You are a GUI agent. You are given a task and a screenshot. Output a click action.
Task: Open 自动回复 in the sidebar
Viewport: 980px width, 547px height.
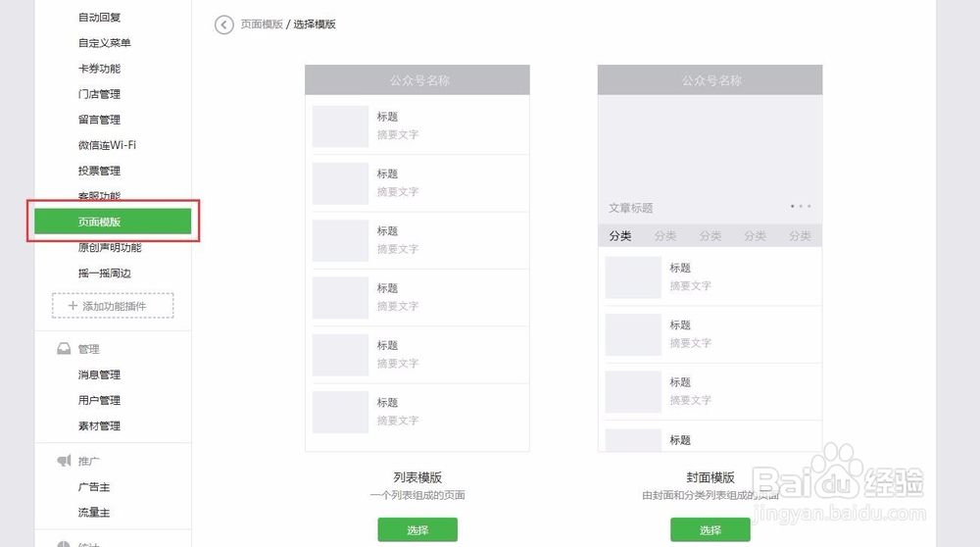100,18
